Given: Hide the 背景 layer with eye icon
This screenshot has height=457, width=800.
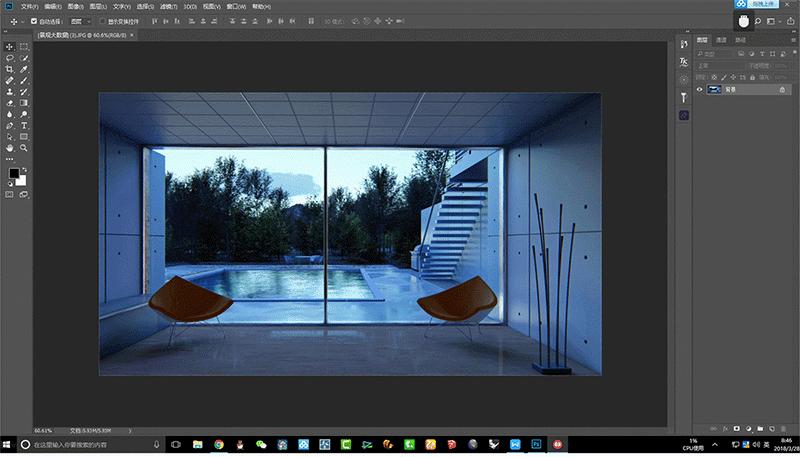Looking at the screenshot, I should [x=699, y=89].
